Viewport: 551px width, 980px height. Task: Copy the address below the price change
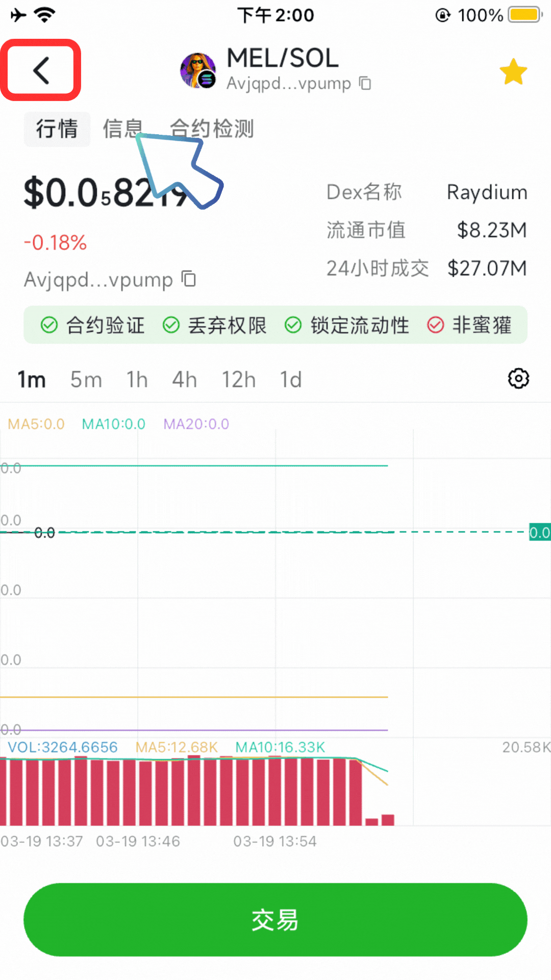click(x=189, y=279)
